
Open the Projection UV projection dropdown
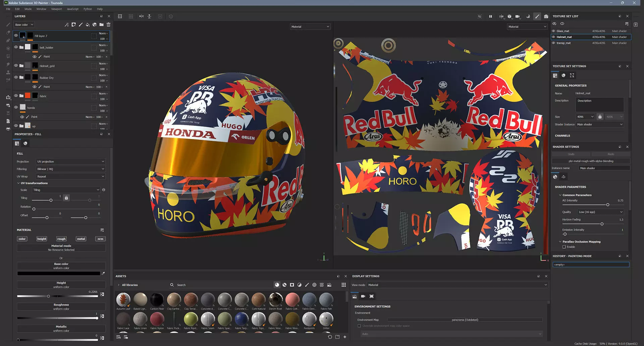pyautogui.click(x=71, y=161)
